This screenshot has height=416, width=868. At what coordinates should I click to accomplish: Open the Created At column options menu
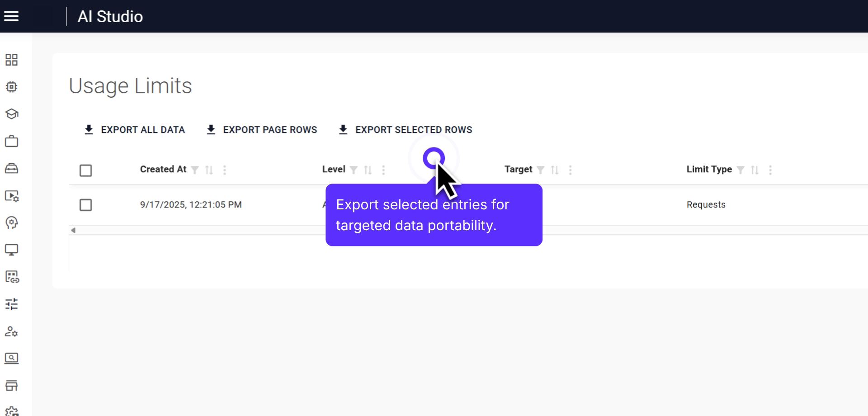(225, 170)
